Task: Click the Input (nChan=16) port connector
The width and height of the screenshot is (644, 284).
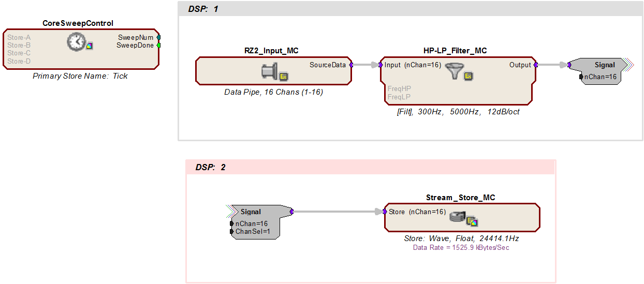Action: 382,65
